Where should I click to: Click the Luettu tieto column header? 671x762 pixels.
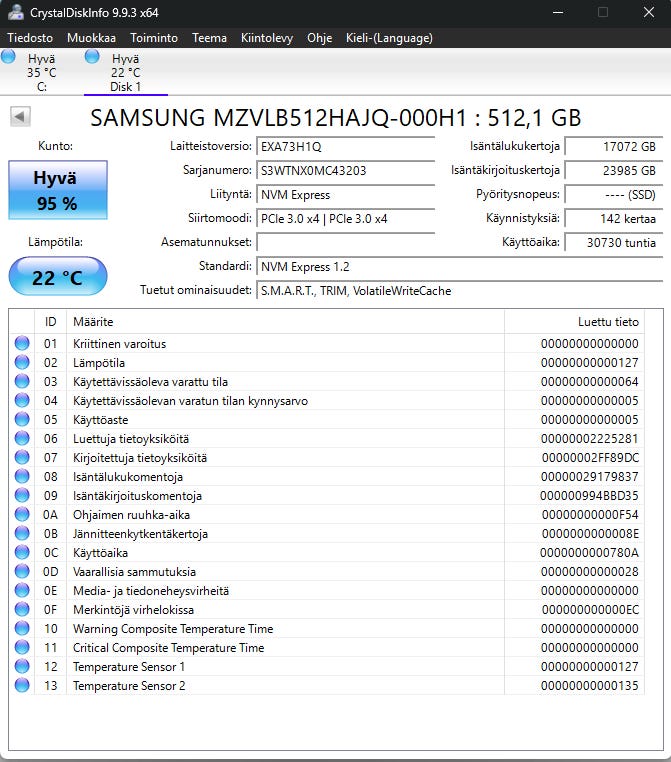(x=574, y=321)
